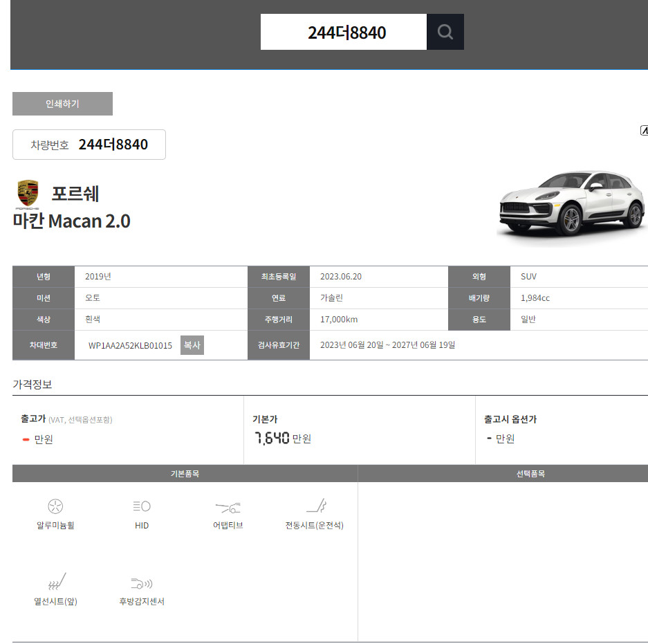Click the 포르쉐 brand name text
Image resolution: width=648 pixels, height=644 pixels.
pos(75,194)
